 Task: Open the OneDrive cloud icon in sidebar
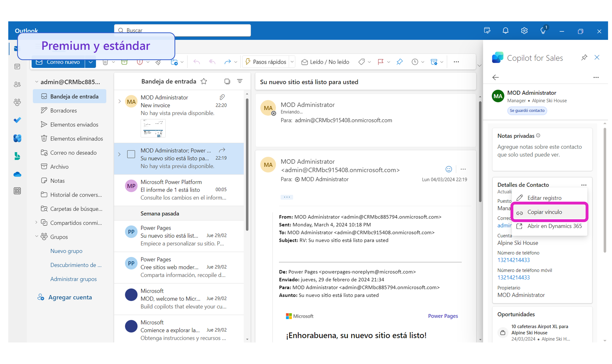click(x=17, y=174)
